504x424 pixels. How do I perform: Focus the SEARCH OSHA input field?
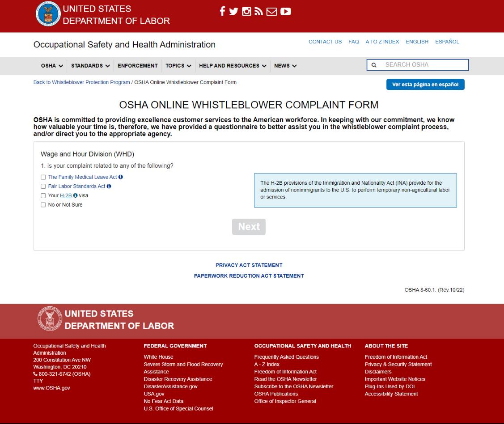(x=418, y=64)
